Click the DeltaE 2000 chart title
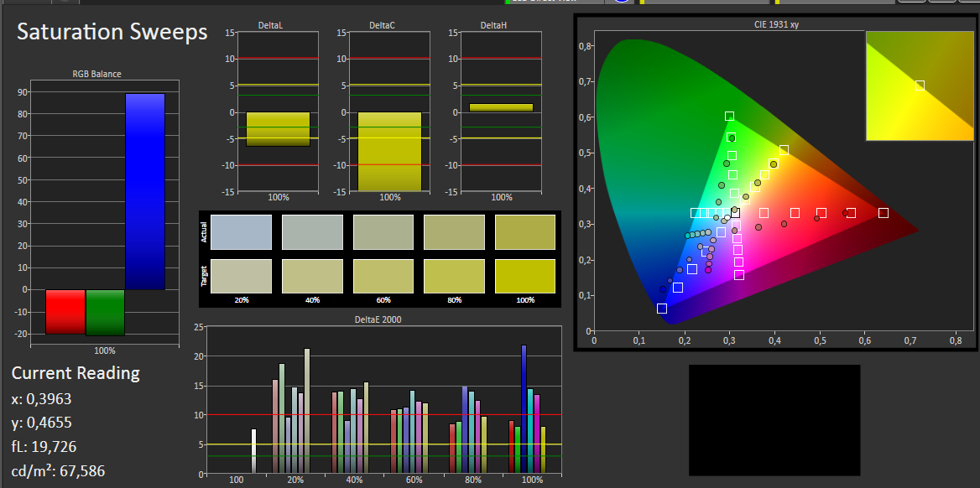Image resolution: width=980 pixels, height=488 pixels. pos(378,319)
